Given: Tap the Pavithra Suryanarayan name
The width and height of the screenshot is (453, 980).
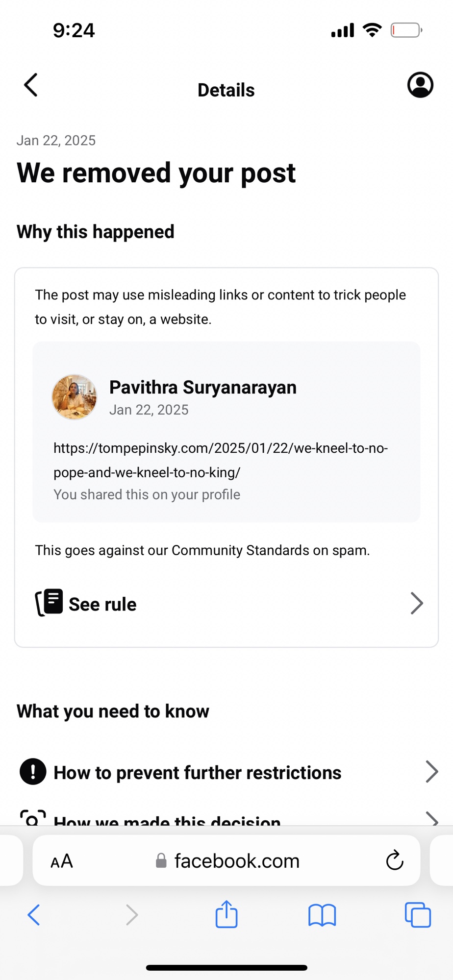Looking at the screenshot, I should 202,387.
